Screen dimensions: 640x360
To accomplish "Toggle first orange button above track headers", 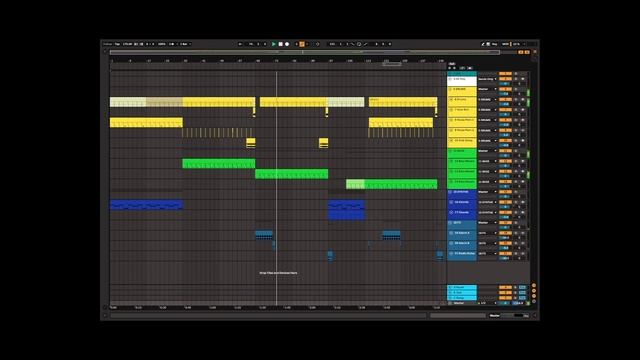I will pos(521,52).
